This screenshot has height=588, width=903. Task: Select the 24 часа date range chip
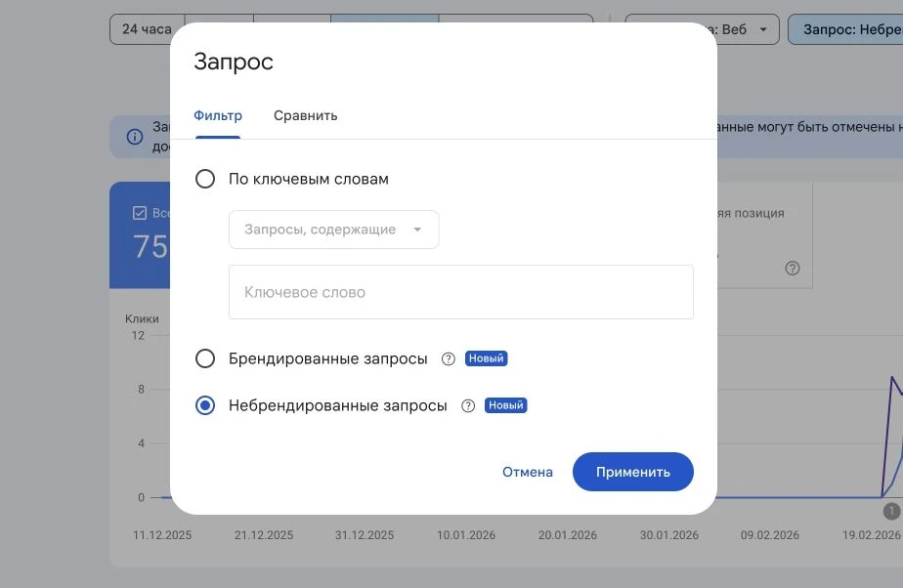pos(147,29)
